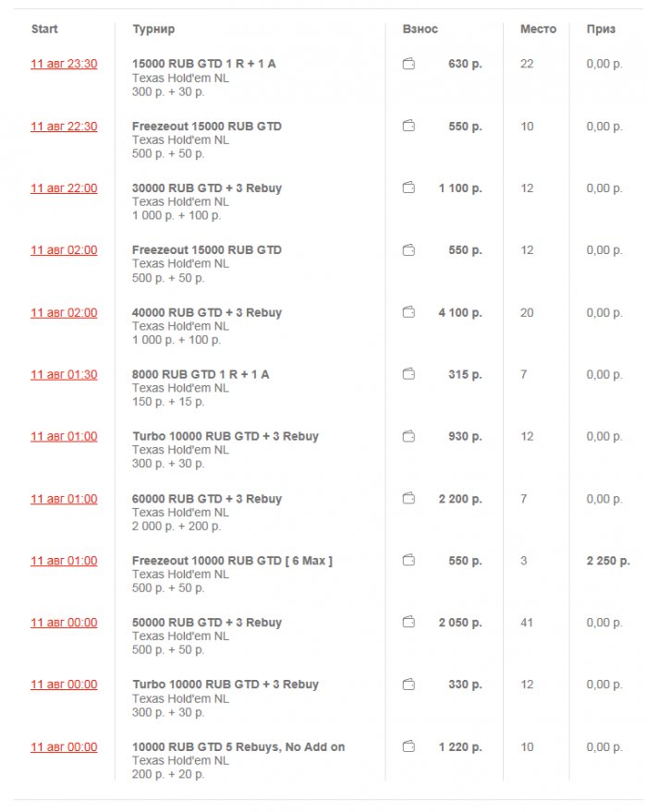Click the Приз column header
Viewport: 647px width, 812px height.
[x=601, y=30]
